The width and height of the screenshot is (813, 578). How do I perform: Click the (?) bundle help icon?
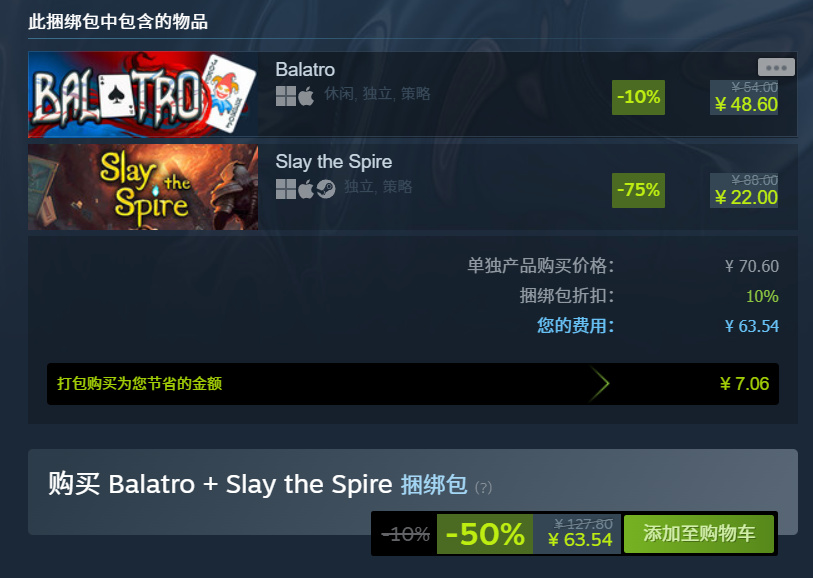(x=483, y=488)
